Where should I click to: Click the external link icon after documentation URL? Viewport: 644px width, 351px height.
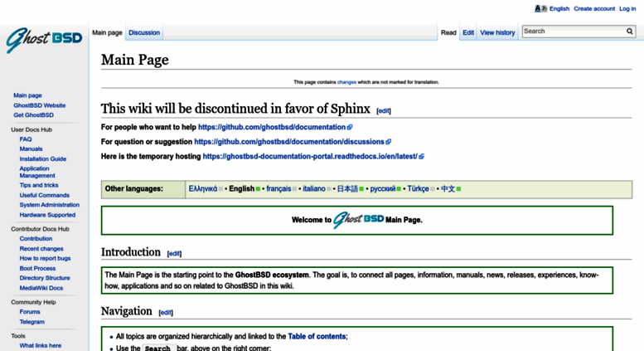click(x=350, y=128)
